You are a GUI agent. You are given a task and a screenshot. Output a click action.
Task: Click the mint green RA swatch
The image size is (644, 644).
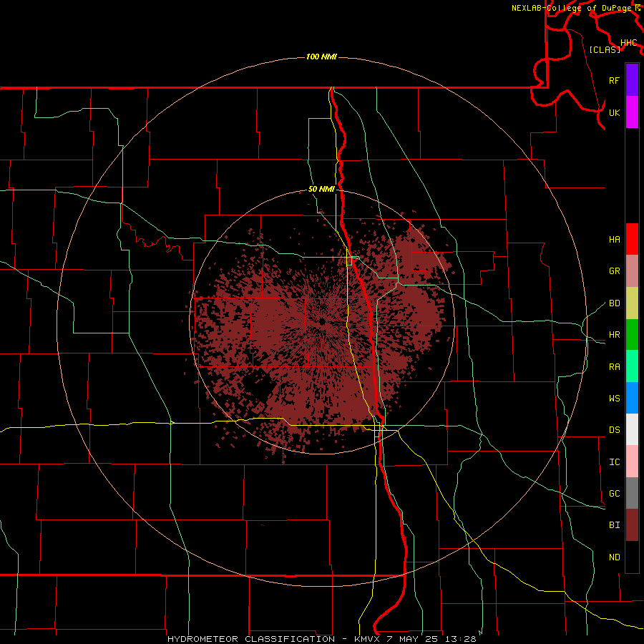click(632, 366)
